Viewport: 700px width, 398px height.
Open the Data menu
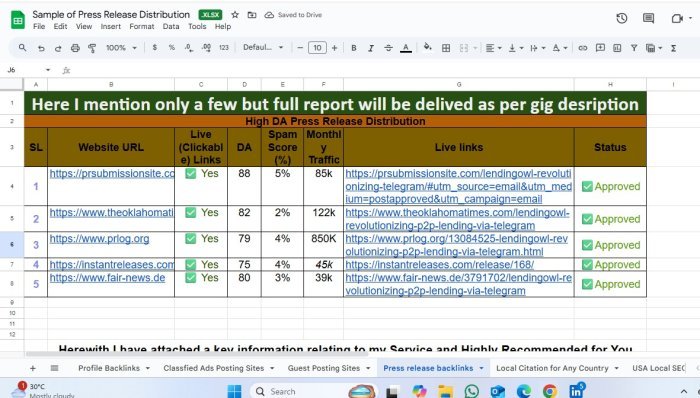click(171, 26)
